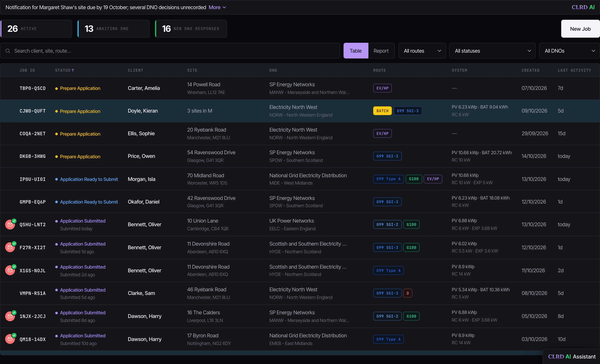Click the G99 SGI-3 badge on job GMPB-EQ6P

387,202
